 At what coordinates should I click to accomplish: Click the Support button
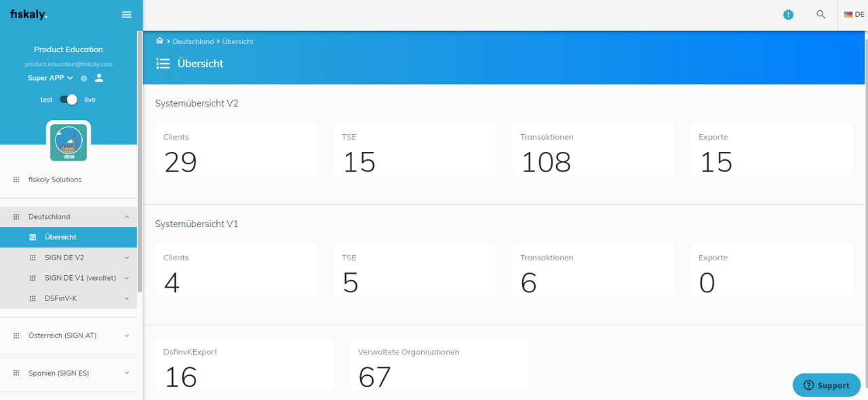point(827,385)
